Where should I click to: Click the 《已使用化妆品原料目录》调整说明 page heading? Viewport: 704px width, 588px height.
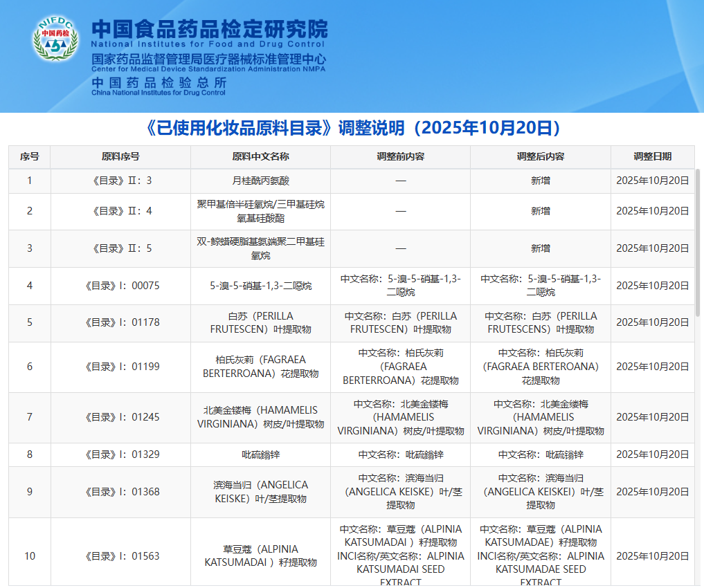tap(353, 128)
